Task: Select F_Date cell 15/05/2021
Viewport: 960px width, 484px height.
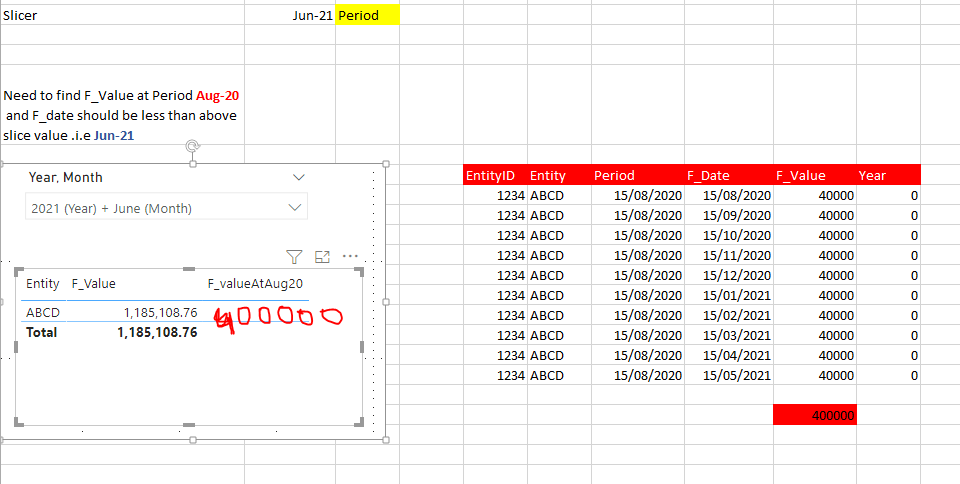Action: point(729,375)
